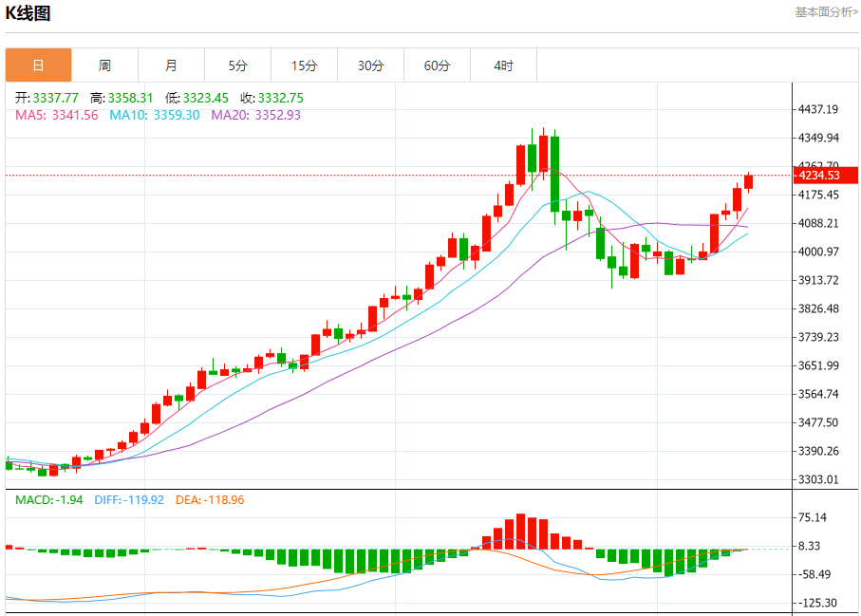The width and height of the screenshot is (861, 616).
Task: Choose the 15分 interval tab
Action: (304, 65)
